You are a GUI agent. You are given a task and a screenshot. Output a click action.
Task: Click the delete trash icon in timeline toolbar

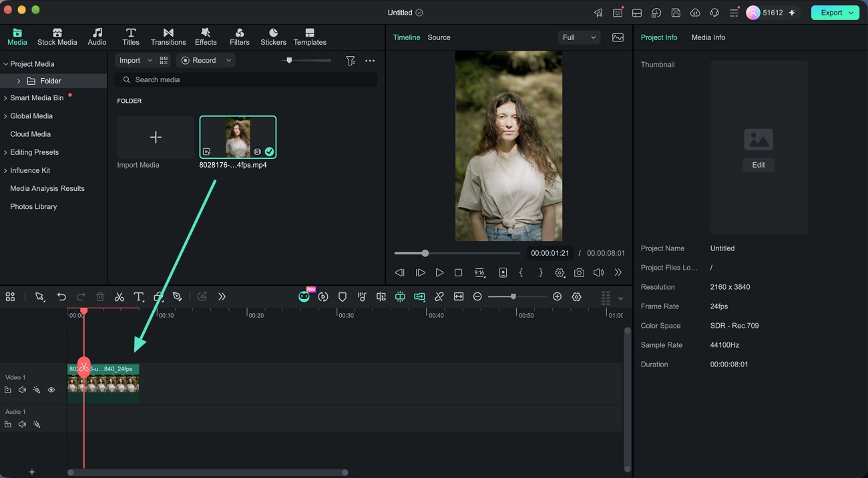tap(100, 297)
